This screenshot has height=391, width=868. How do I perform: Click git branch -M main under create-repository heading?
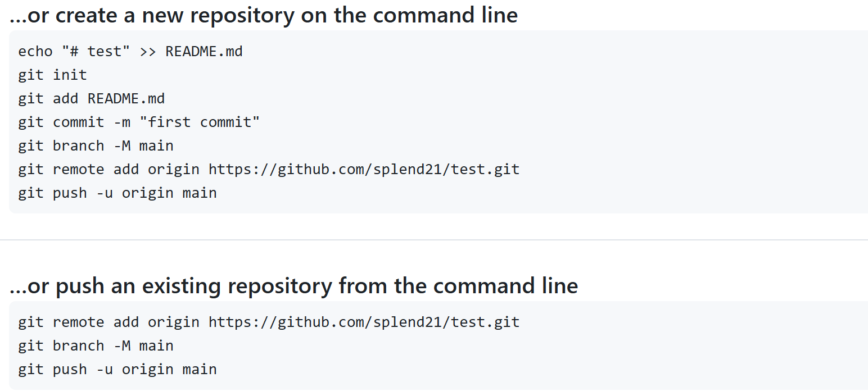(96, 146)
